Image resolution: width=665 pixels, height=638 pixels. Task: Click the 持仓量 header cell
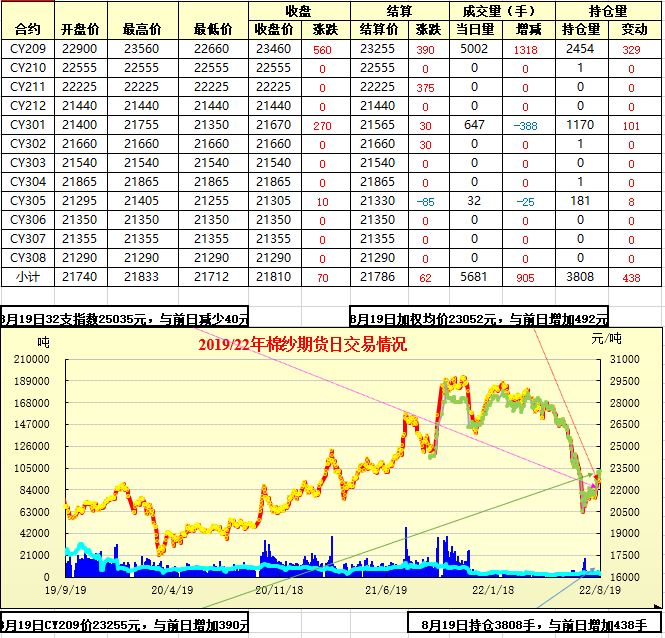[580, 30]
